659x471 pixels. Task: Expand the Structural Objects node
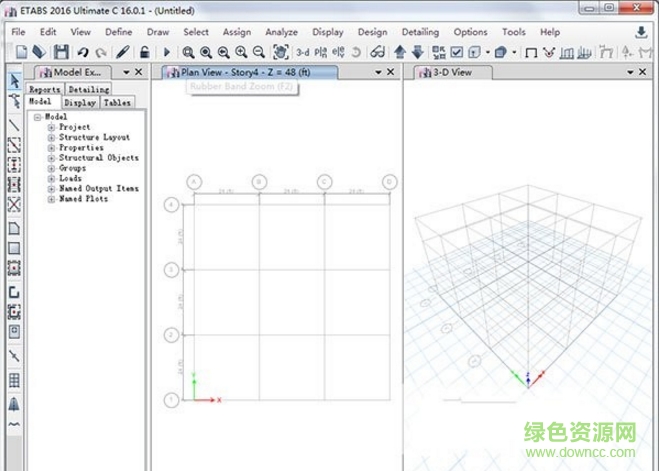(x=51, y=158)
